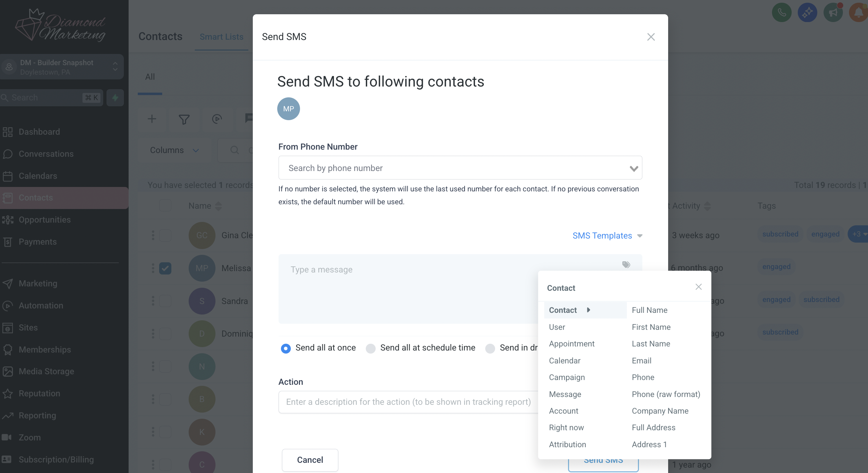This screenshot has width=868, height=473.
Task: Click the green phone dialer icon
Action: pos(781,13)
